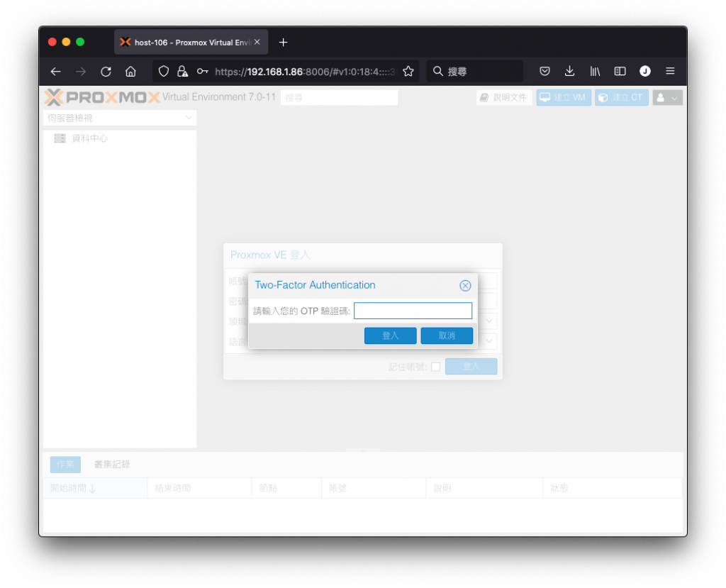Viewport: 726px width, 588px height.
Task: Click the browser back arrow
Action: [x=55, y=72]
